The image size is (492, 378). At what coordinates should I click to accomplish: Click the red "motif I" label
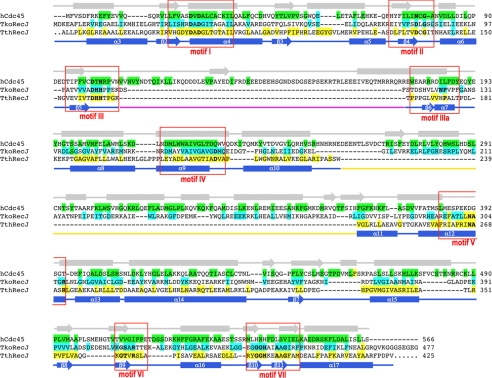click(200, 52)
